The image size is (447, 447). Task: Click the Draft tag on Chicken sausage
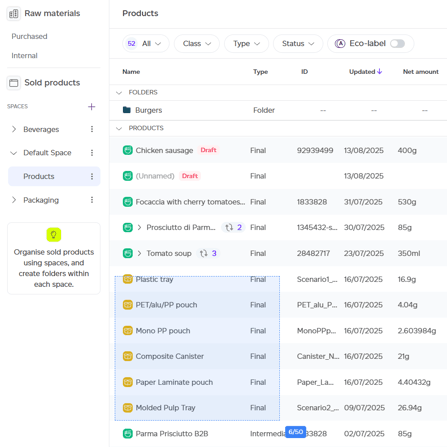point(208,150)
